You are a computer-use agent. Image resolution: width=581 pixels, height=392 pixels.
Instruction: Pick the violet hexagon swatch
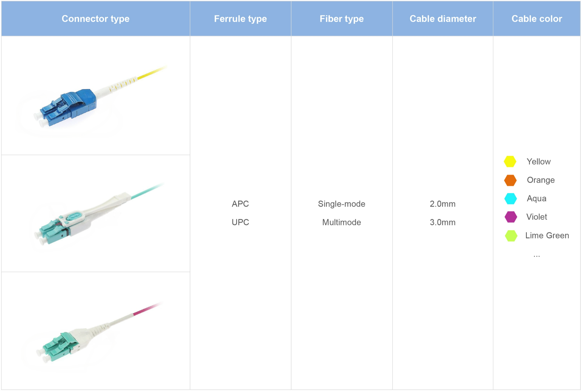click(x=511, y=217)
